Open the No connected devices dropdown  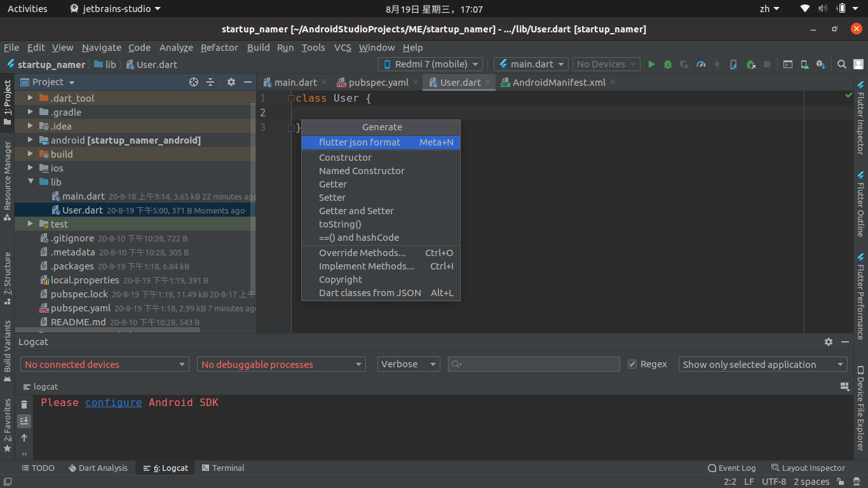point(105,364)
